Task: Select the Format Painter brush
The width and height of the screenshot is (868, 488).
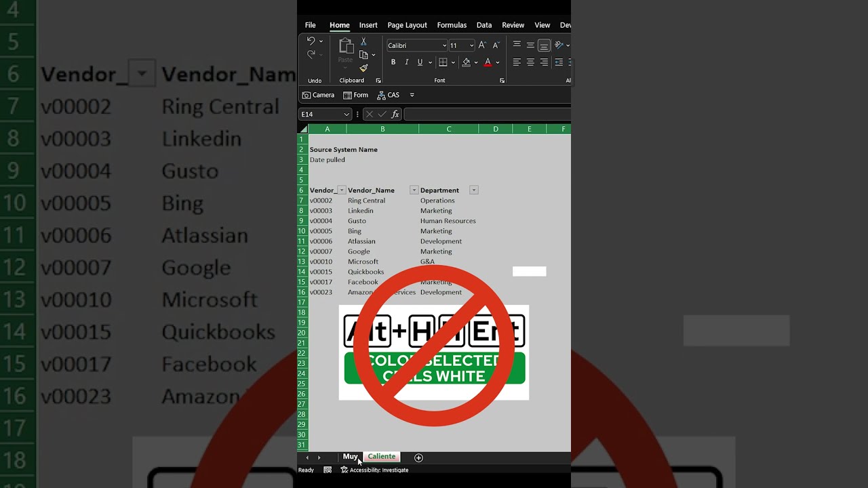Action: (363, 68)
